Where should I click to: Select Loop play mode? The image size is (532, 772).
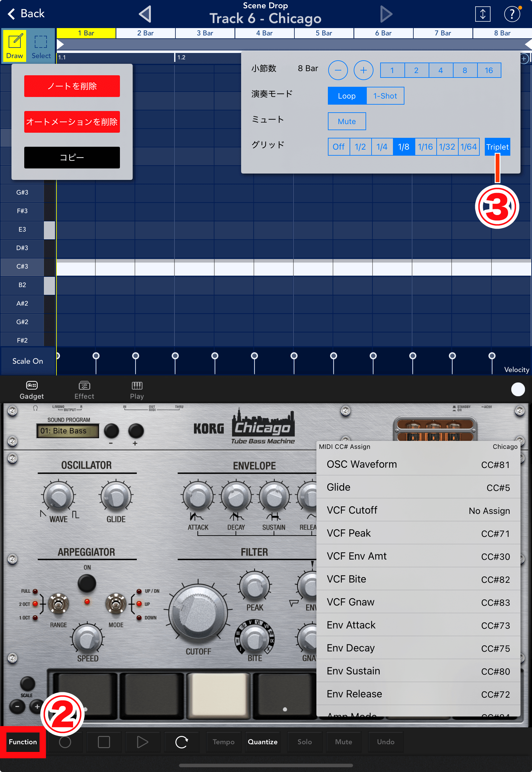pyautogui.click(x=347, y=96)
